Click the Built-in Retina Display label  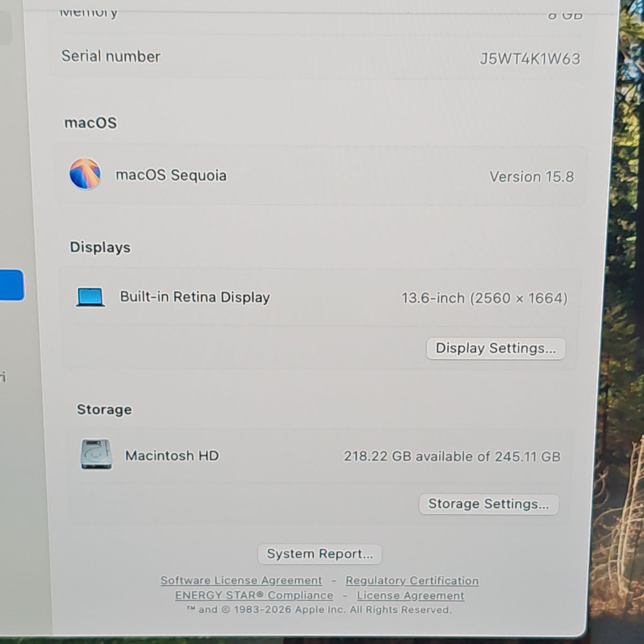coord(195,297)
